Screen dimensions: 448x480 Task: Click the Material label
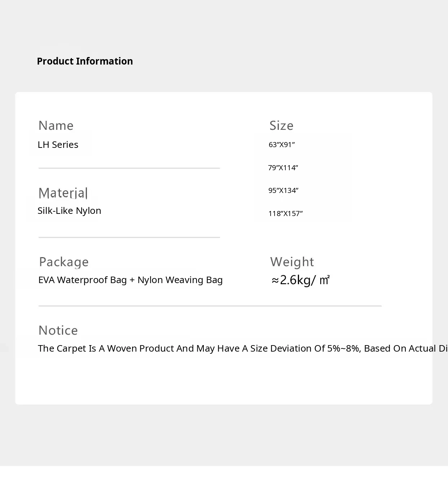(x=63, y=193)
